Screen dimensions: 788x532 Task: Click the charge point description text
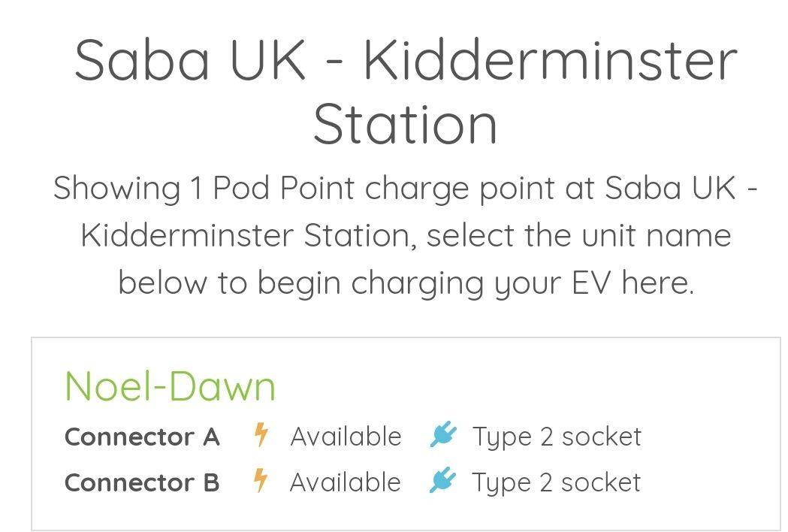(x=394, y=234)
